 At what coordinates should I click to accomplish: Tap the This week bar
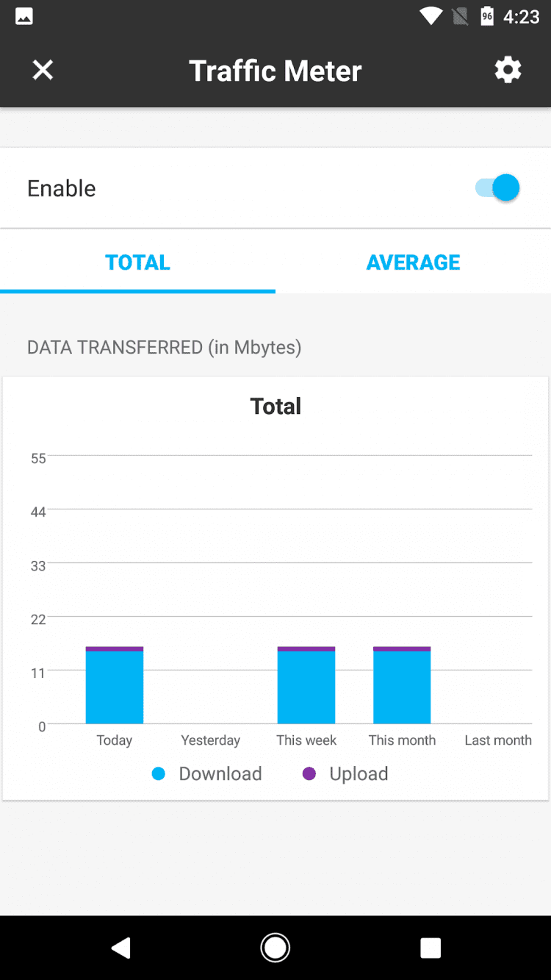(x=306, y=686)
